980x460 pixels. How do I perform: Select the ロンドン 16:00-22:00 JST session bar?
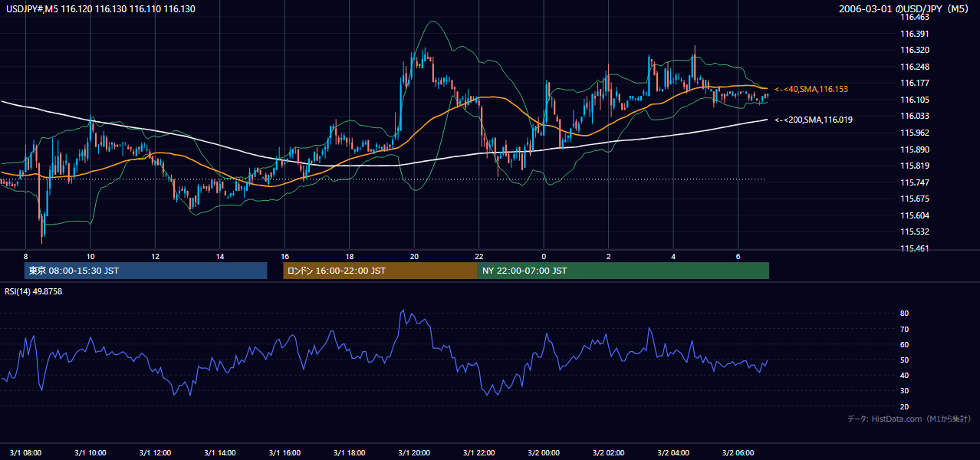point(380,271)
